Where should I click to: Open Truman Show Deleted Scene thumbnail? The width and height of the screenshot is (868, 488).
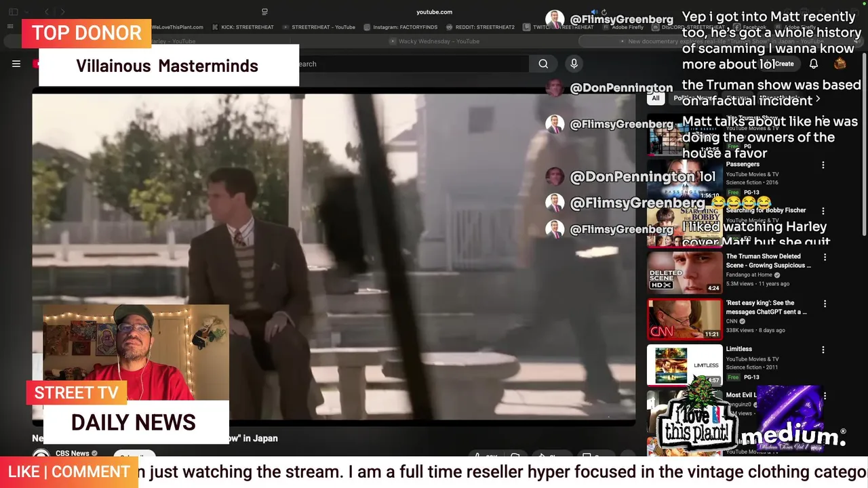684,272
